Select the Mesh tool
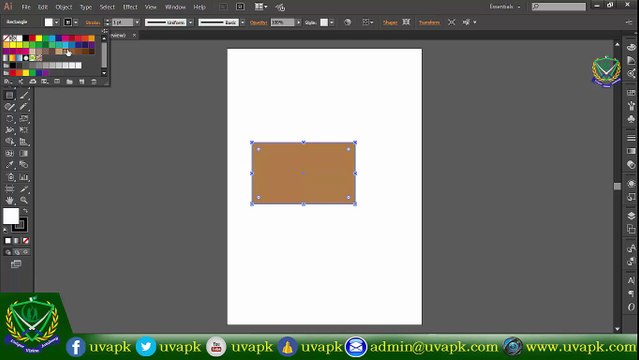The width and height of the screenshot is (639, 360). point(9,153)
